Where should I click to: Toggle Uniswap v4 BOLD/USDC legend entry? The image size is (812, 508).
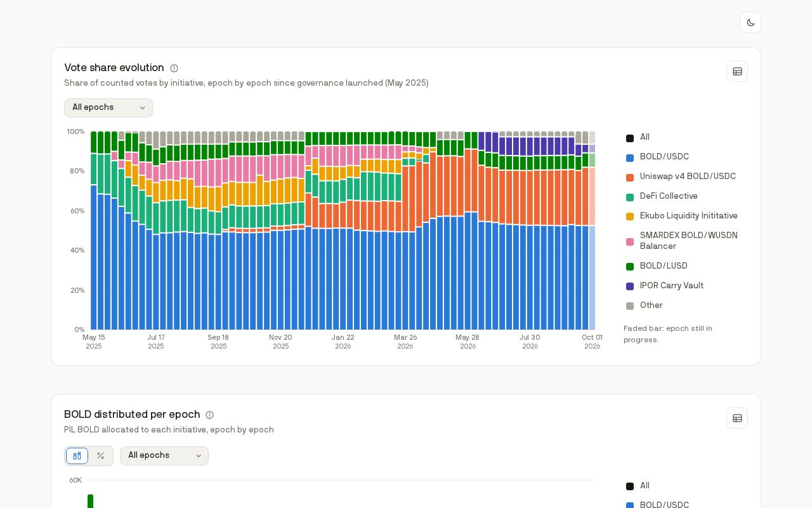pyautogui.click(x=681, y=177)
